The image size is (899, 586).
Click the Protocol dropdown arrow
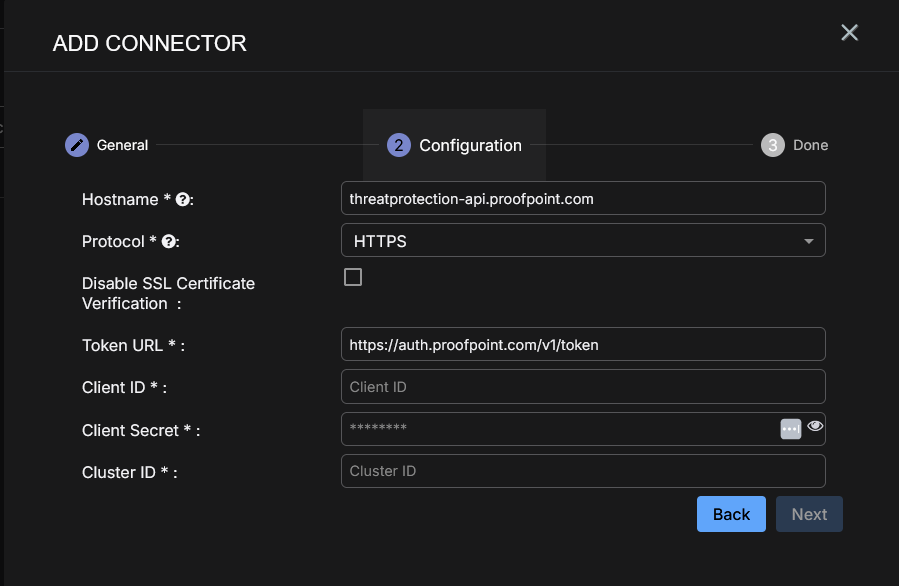tap(808, 241)
